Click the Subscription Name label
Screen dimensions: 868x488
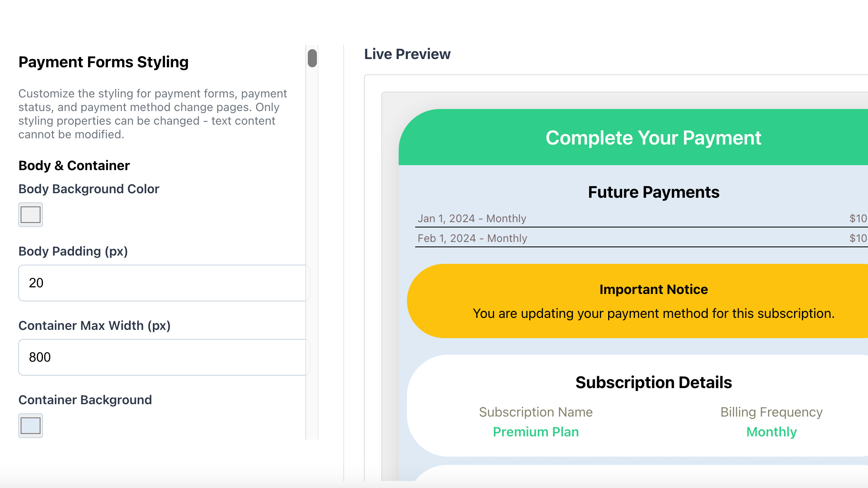tap(536, 412)
